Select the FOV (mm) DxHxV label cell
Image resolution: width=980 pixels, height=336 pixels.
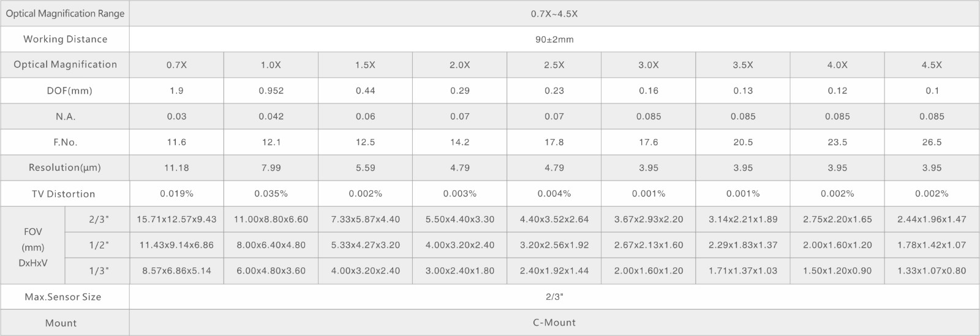(x=33, y=245)
